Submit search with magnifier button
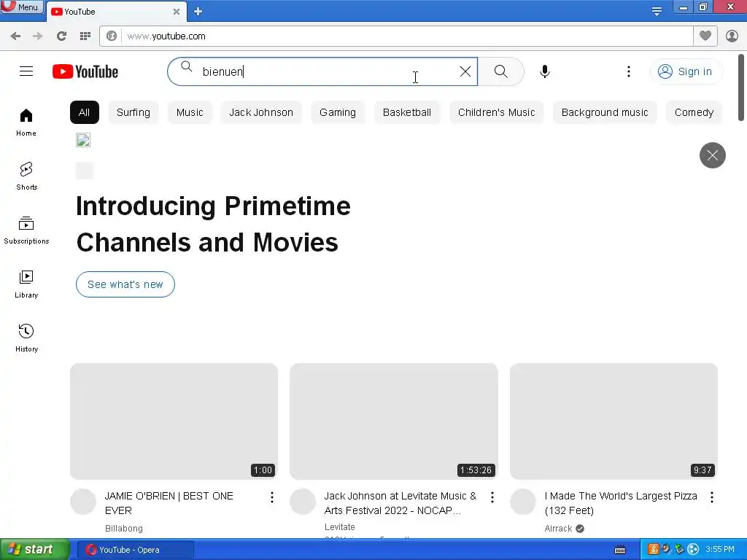 [500, 71]
